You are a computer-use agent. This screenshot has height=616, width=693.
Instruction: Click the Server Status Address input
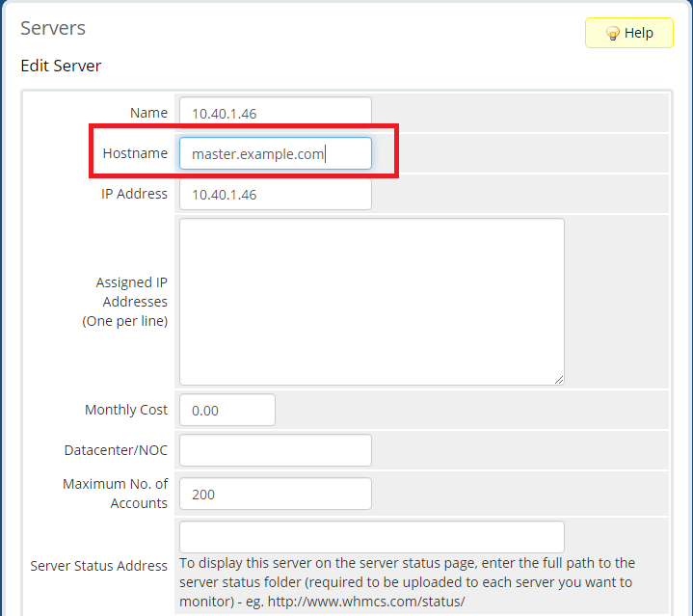pyautogui.click(x=371, y=537)
